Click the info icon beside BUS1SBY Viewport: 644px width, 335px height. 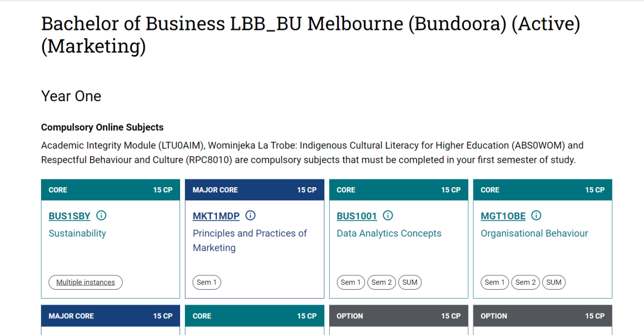101,216
